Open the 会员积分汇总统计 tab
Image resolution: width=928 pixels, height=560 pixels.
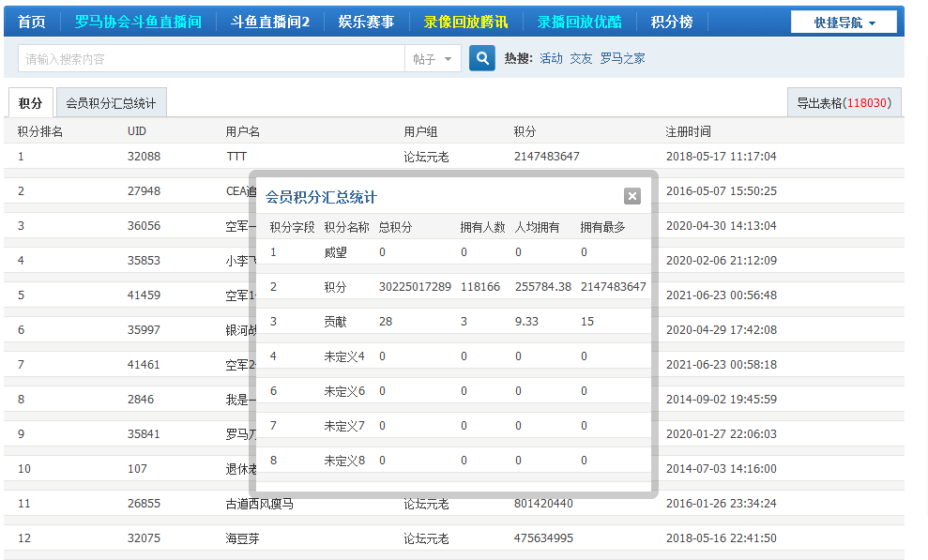point(111,103)
